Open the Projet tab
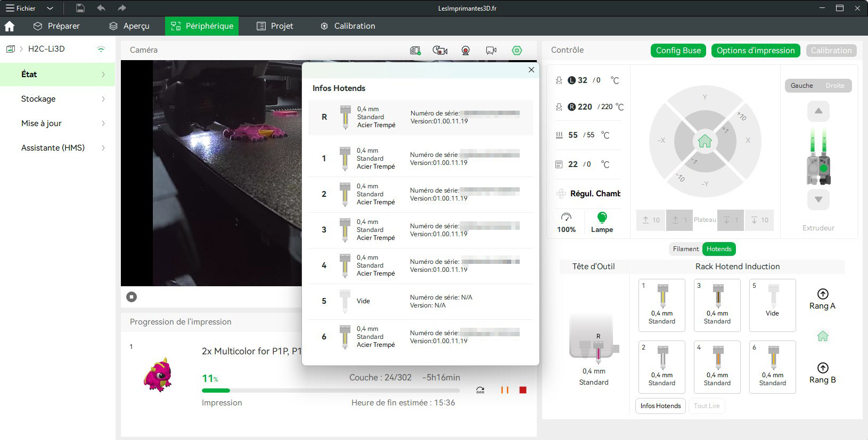 [x=275, y=26]
